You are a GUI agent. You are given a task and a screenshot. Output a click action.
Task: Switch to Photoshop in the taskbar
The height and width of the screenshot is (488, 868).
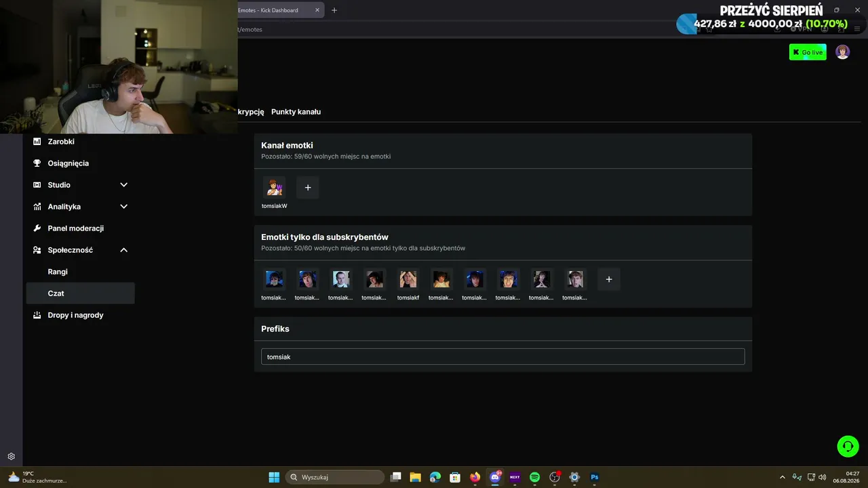coord(594,477)
